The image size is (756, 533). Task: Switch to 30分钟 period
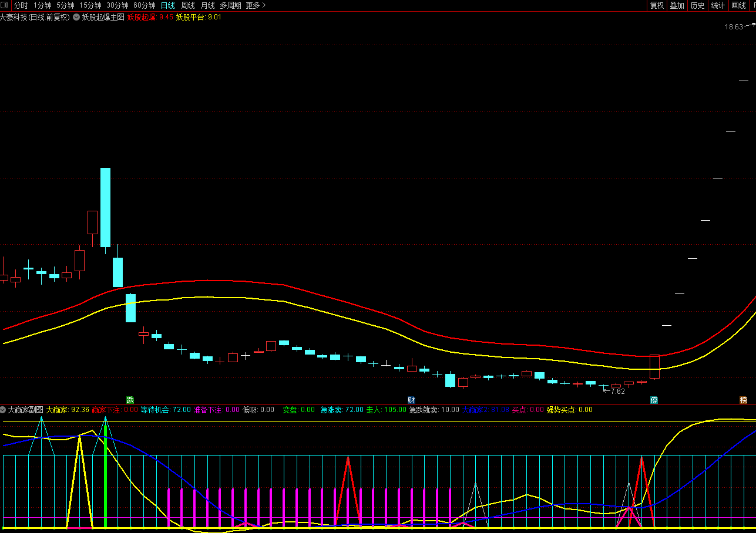(x=117, y=5)
